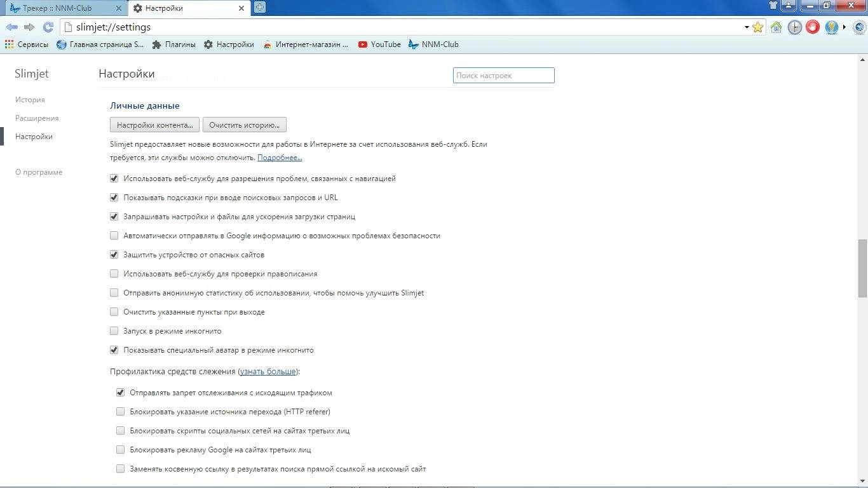Image resolution: width=868 pixels, height=488 pixels.
Task: Select Настройки in sidebar
Action: click(x=34, y=137)
